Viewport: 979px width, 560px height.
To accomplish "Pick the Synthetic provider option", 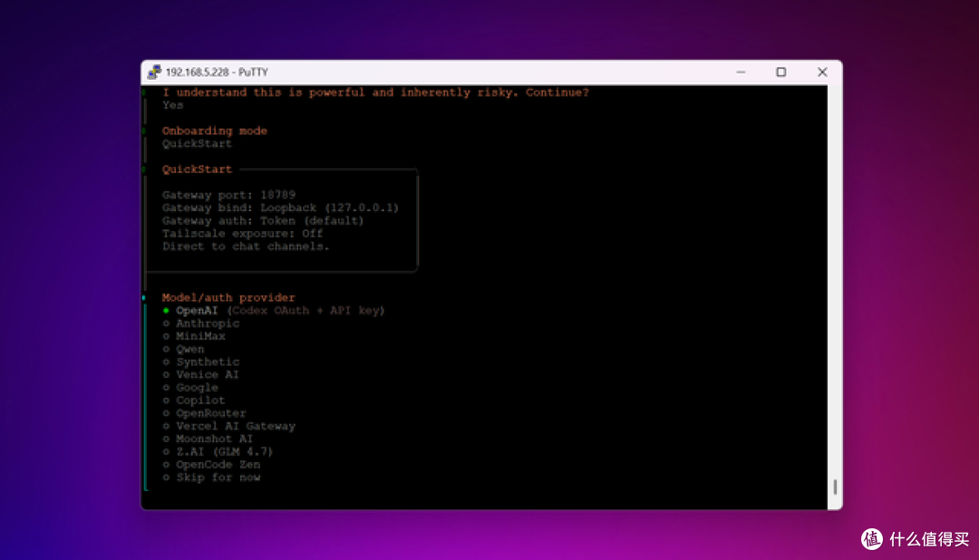I will click(201, 362).
